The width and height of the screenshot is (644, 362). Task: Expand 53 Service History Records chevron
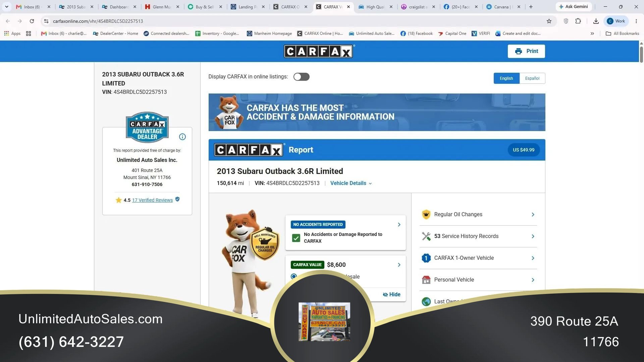tap(533, 236)
